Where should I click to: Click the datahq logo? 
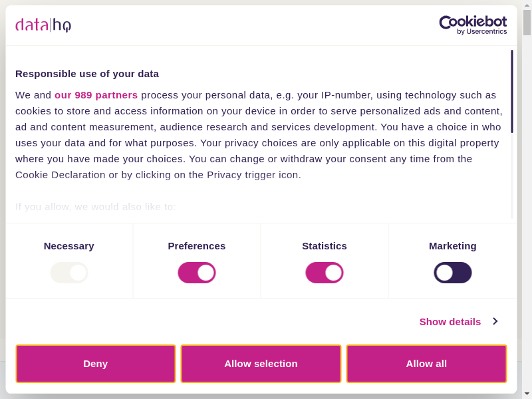pos(43,25)
